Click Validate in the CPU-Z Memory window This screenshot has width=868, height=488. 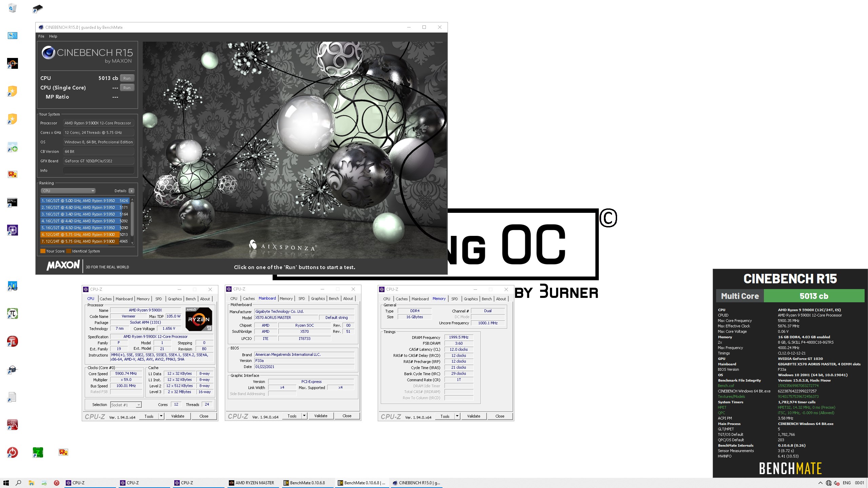click(474, 416)
